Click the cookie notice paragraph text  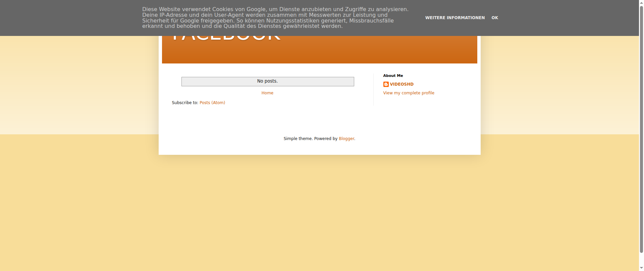(275, 18)
